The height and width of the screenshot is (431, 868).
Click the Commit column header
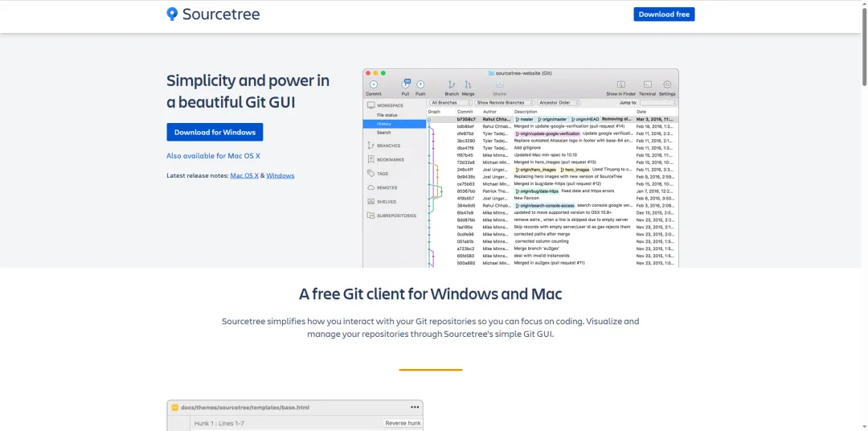point(465,112)
